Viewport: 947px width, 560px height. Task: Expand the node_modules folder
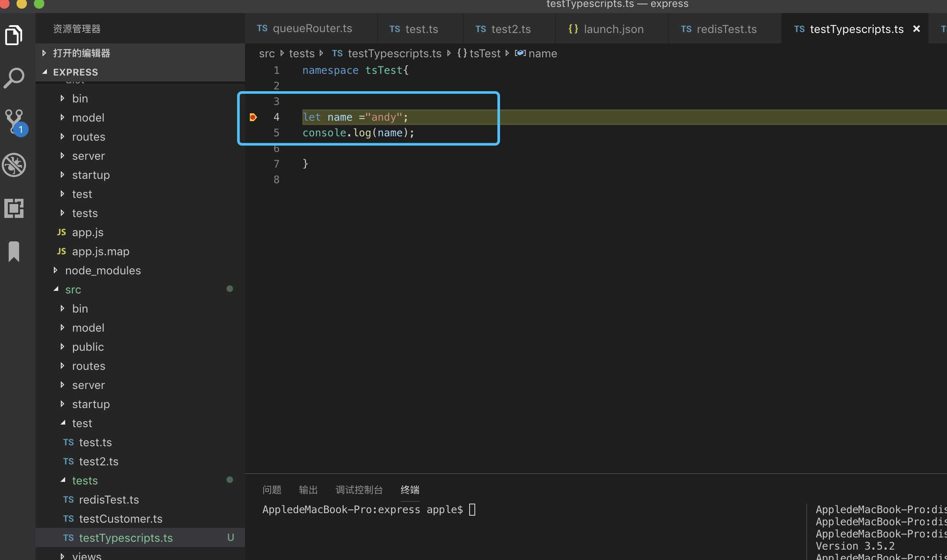tap(140, 270)
